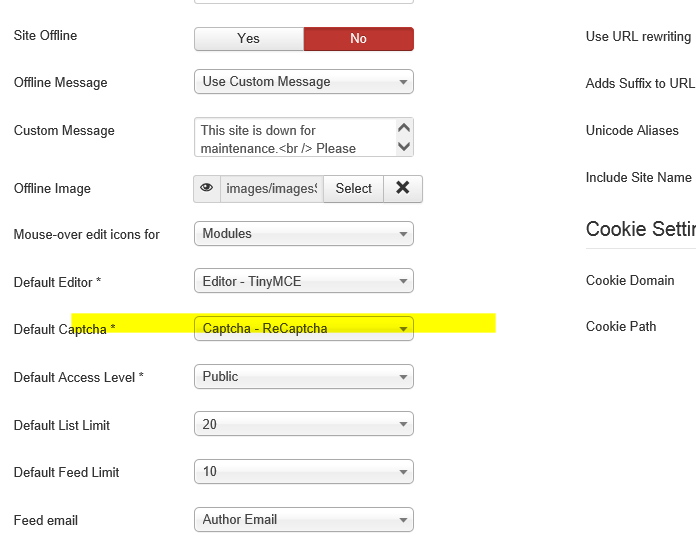Click the Offline Image path field

(271, 188)
